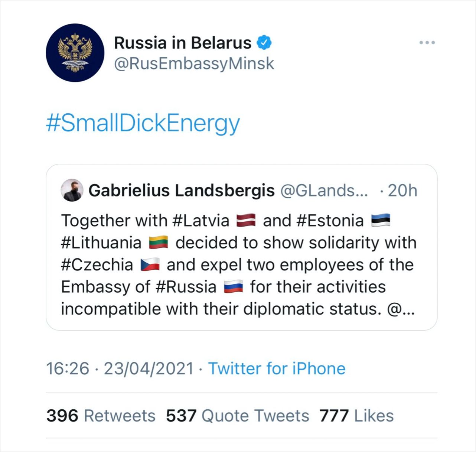Click the Russia in Belarus profile avatar

pyautogui.click(x=75, y=53)
